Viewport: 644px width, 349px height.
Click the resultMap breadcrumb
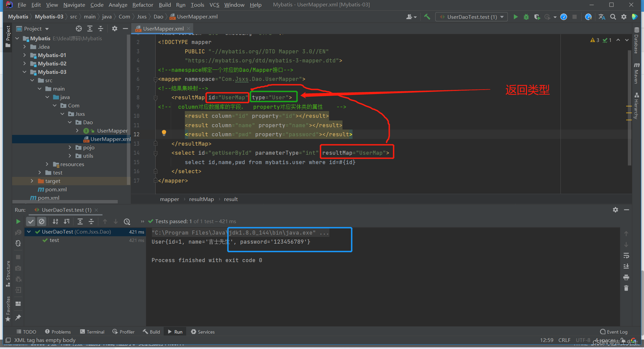click(201, 199)
